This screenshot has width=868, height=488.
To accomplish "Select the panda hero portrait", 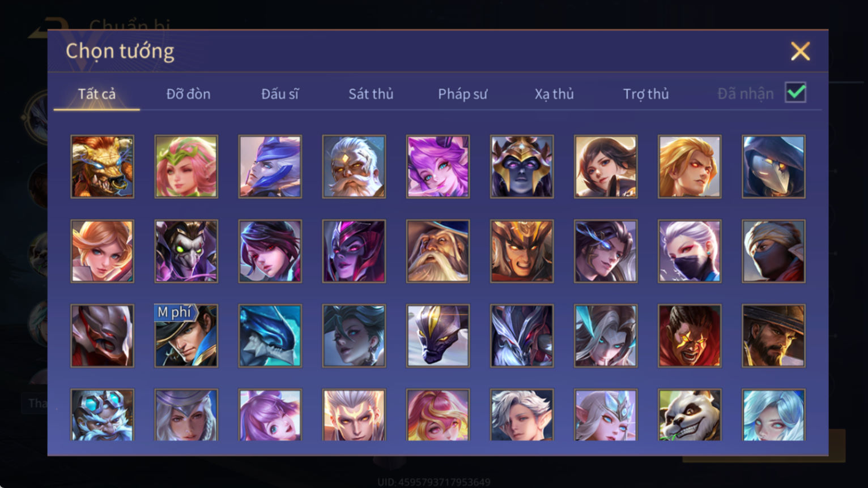I will pos(690,415).
